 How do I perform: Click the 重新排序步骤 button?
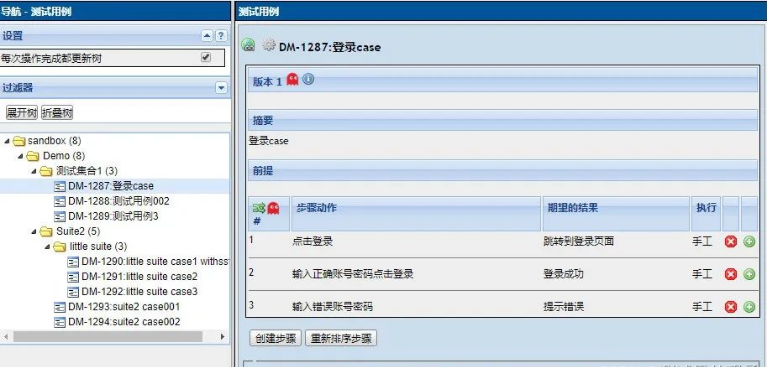[341, 338]
